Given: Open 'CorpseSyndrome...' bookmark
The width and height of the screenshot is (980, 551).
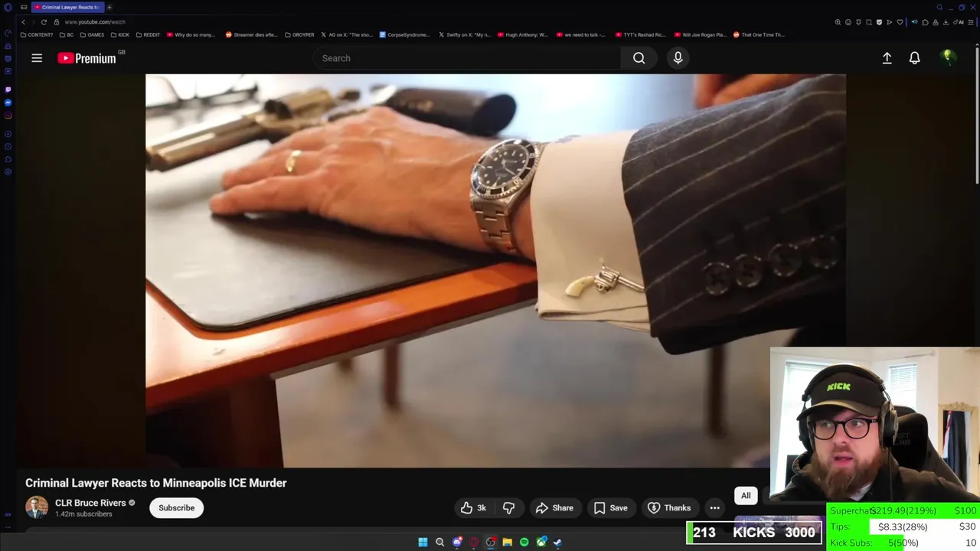Looking at the screenshot, I should click(x=404, y=34).
